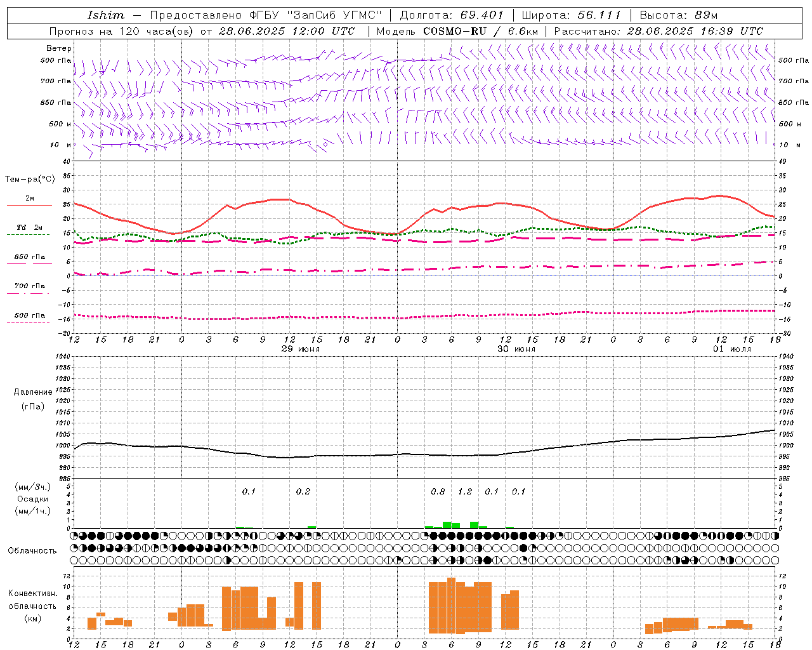
Task: Click the "Конвективн." convective cloud label
Action: click(x=32, y=594)
